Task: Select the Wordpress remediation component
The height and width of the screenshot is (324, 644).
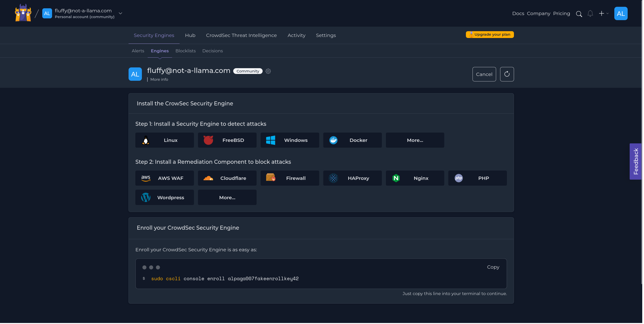Action: 165,197
